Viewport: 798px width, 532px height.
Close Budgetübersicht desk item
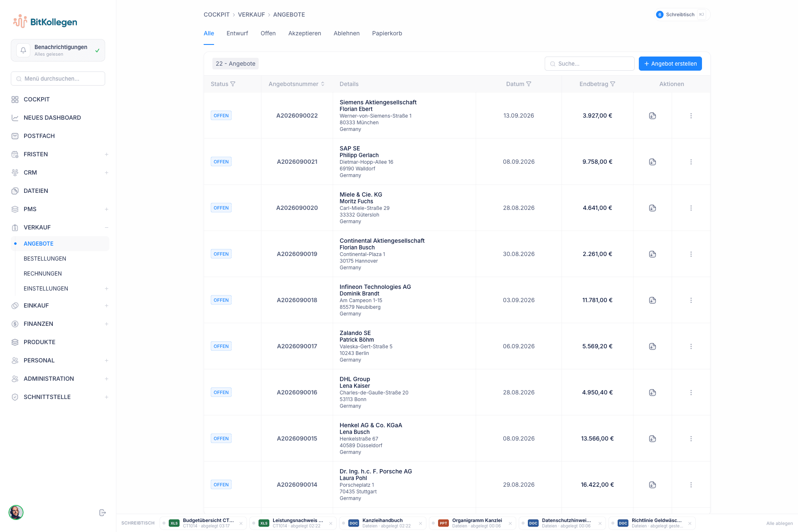[241, 523]
